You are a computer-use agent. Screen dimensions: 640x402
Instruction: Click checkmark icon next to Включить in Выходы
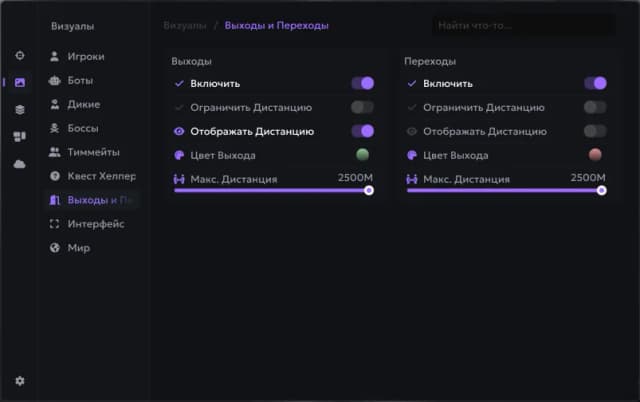(179, 84)
